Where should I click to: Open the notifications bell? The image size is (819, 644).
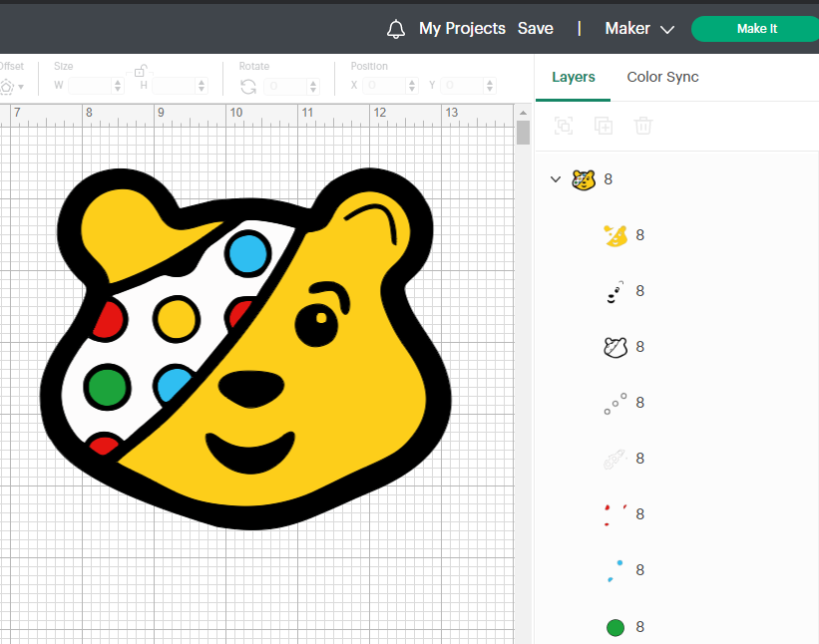click(396, 29)
